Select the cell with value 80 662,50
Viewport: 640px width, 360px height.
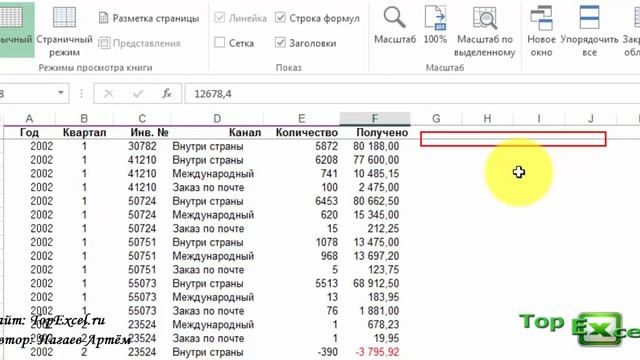(x=375, y=201)
